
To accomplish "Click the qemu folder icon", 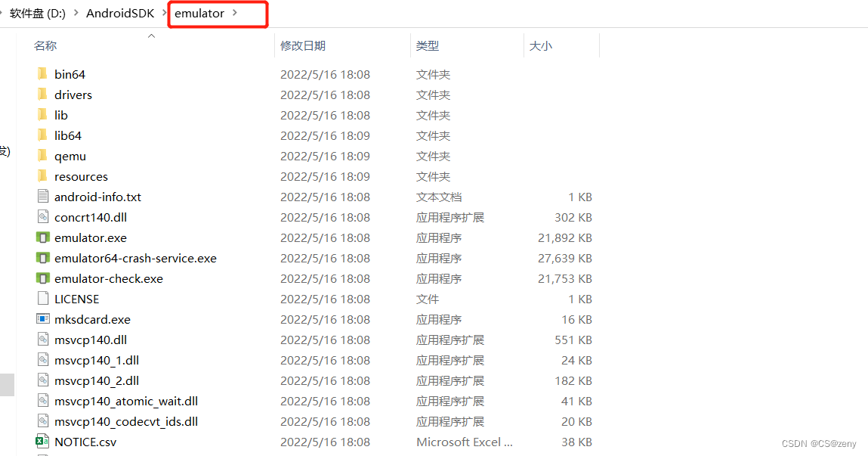I will (x=42, y=156).
